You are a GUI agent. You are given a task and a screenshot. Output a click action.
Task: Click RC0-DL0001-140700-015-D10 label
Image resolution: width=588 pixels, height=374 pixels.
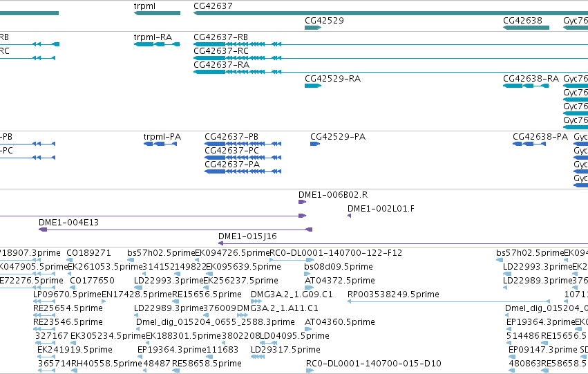tap(374, 364)
